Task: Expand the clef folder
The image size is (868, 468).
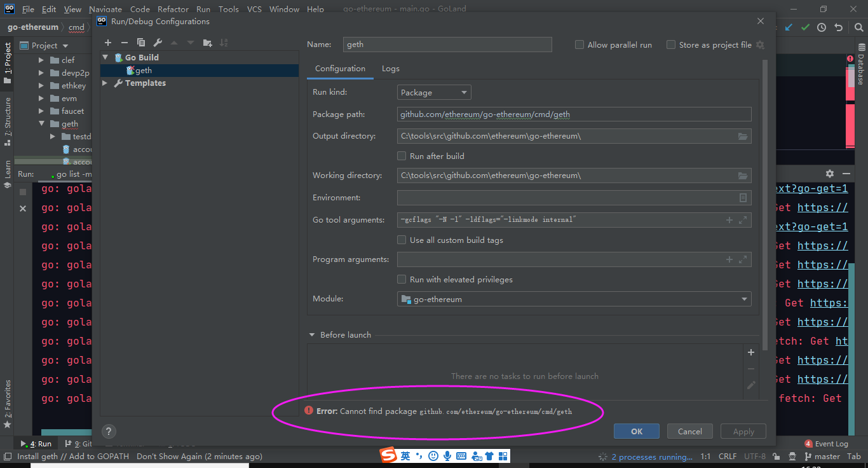Action: click(41, 60)
